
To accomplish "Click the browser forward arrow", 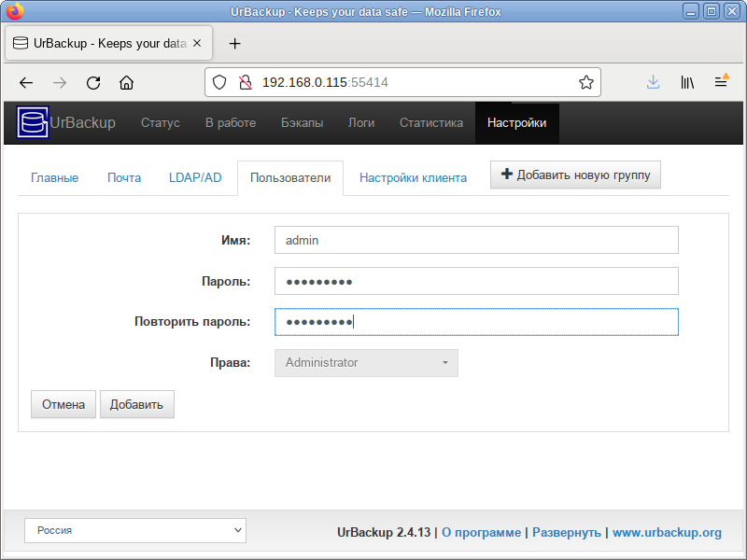I will click(x=60, y=83).
